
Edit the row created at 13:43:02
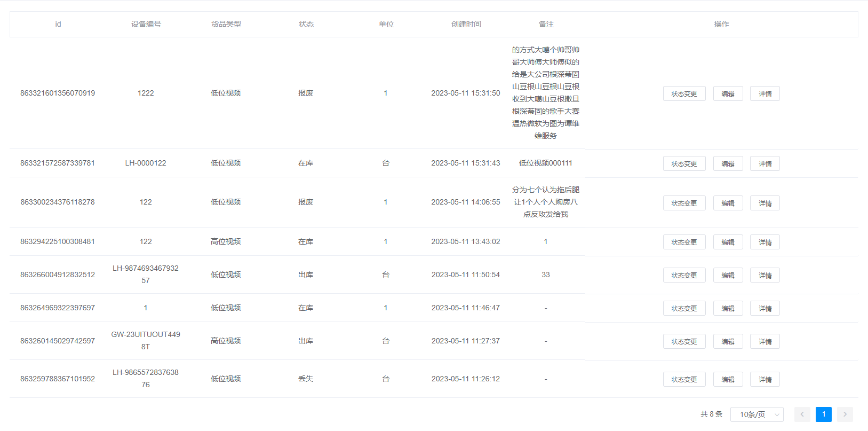pyautogui.click(x=728, y=242)
